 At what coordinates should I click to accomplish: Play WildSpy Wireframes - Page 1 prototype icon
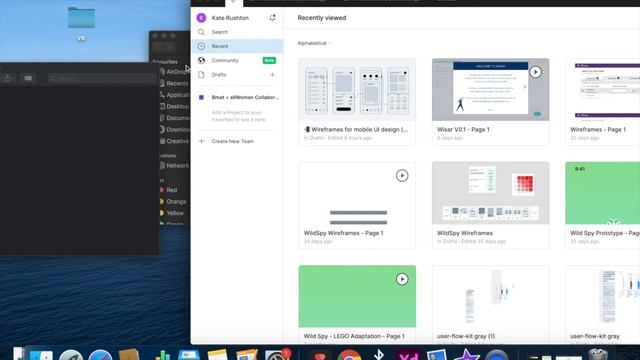pyautogui.click(x=402, y=176)
